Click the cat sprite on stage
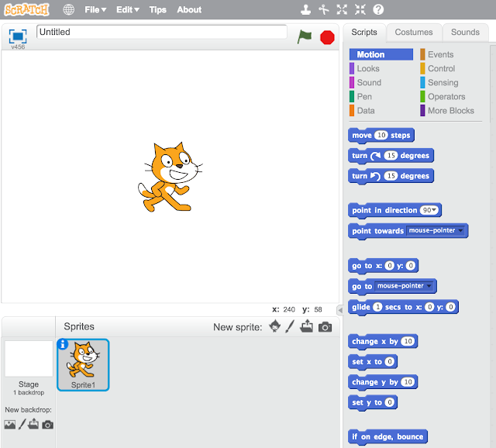The height and width of the screenshot is (448, 496). click(x=169, y=177)
